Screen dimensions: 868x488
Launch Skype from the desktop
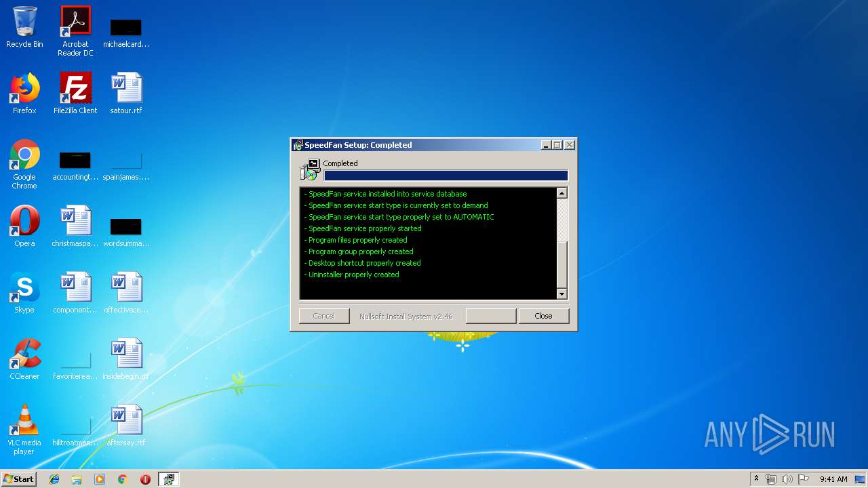24,293
